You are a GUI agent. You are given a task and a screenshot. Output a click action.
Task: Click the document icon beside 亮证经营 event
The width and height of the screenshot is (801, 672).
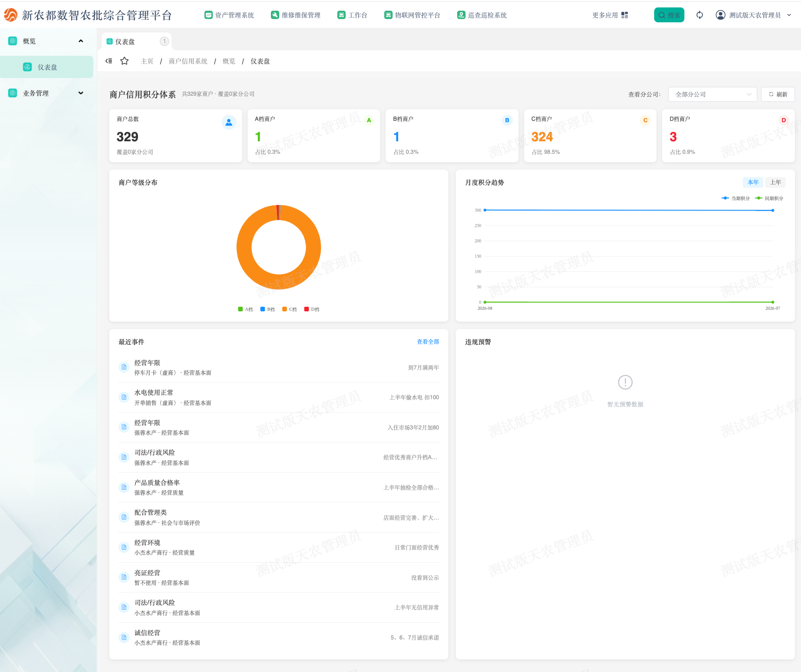(124, 577)
